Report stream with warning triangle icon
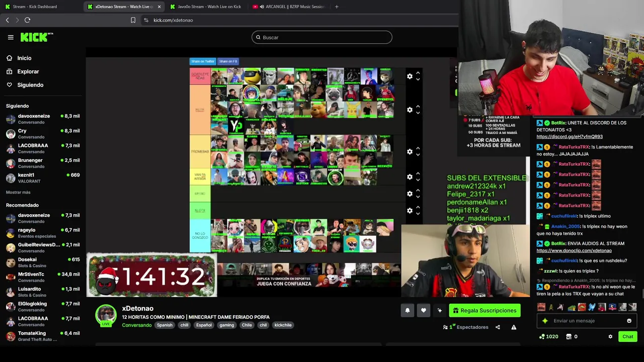Viewport: 644px width, 362px height. pyautogui.click(x=514, y=327)
